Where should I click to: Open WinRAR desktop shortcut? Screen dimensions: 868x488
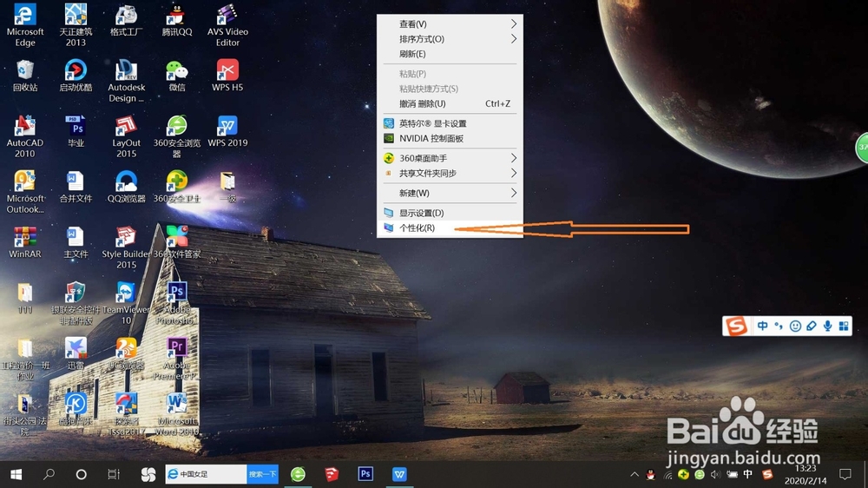pyautogui.click(x=25, y=242)
